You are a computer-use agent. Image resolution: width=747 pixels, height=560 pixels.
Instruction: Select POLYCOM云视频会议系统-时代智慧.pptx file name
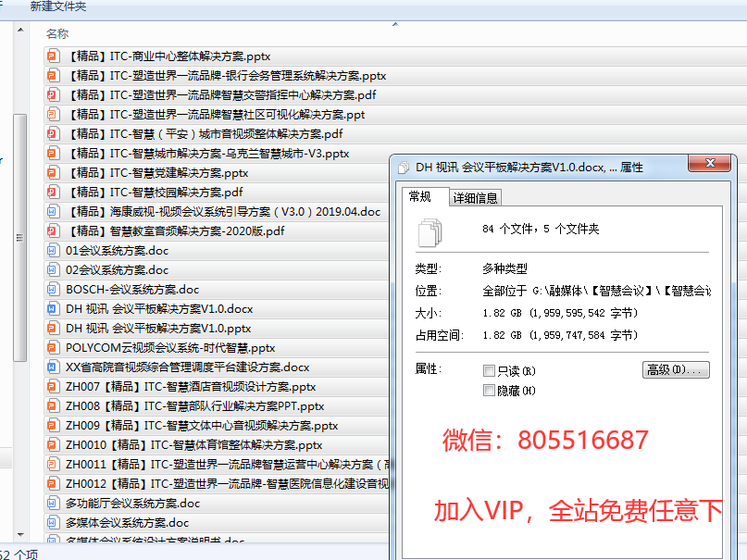tap(170, 348)
